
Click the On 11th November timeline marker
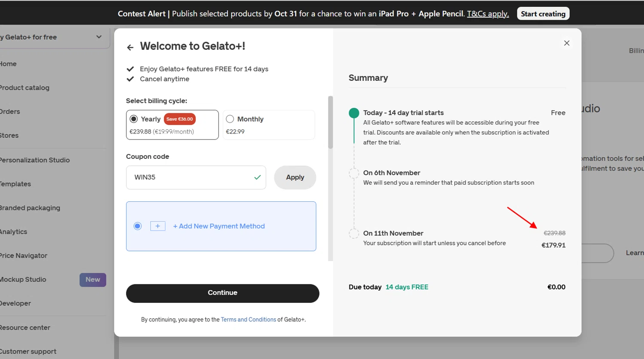pyautogui.click(x=354, y=234)
